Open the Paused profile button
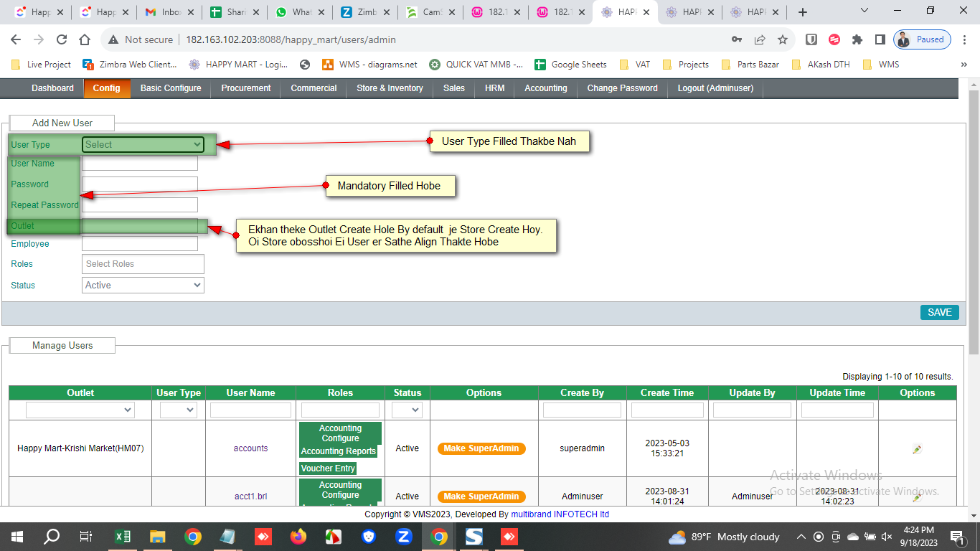This screenshot has height=551, width=980. coord(923,39)
